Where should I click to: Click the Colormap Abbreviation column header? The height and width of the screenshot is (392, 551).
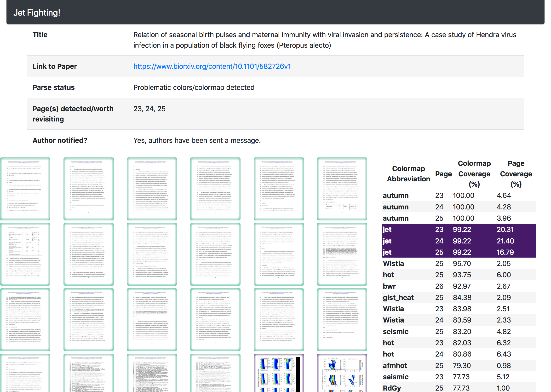408,174
